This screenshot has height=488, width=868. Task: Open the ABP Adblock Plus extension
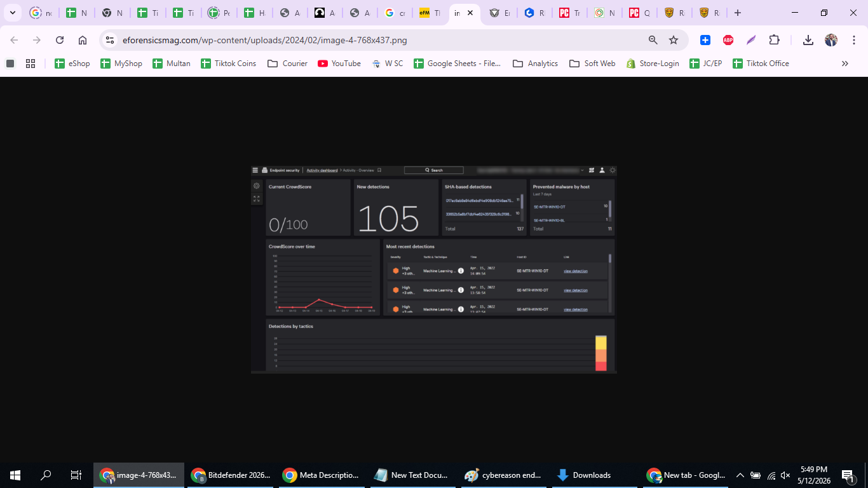coord(728,40)
